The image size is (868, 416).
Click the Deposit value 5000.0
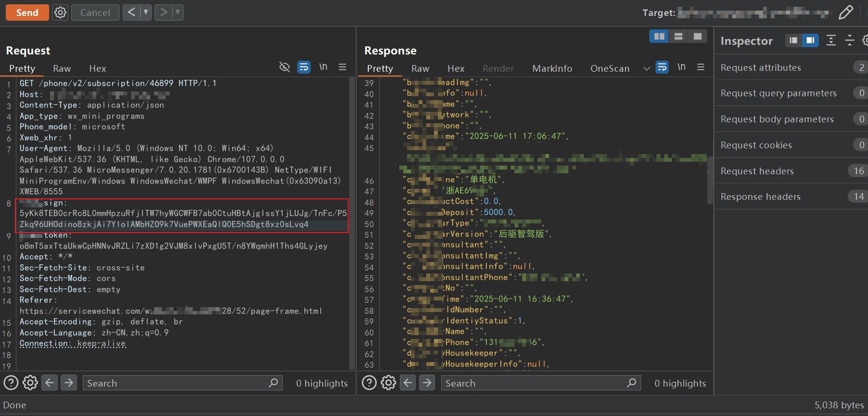click(x=499, y=212)
